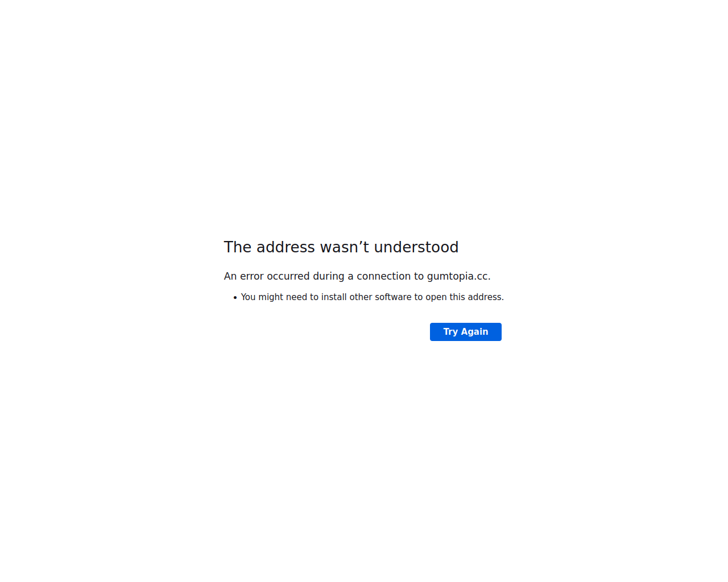Click the word "You" starting the bullet item
Image resolution: width=728 pixels, height=582 pixels.
(x=249, y=297)
